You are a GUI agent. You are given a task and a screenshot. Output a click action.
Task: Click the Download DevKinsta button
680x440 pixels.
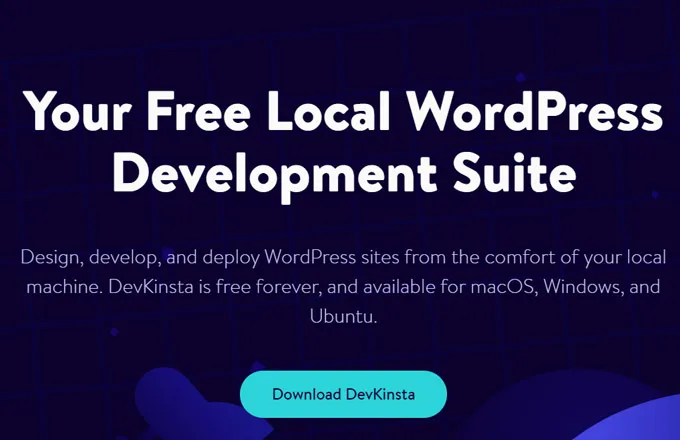[343, 394]
